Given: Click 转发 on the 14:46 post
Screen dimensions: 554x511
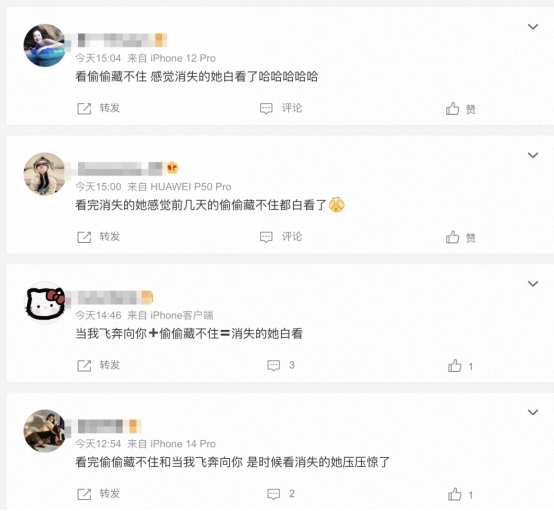Looking at the screenshot, I should coord(110,365).
